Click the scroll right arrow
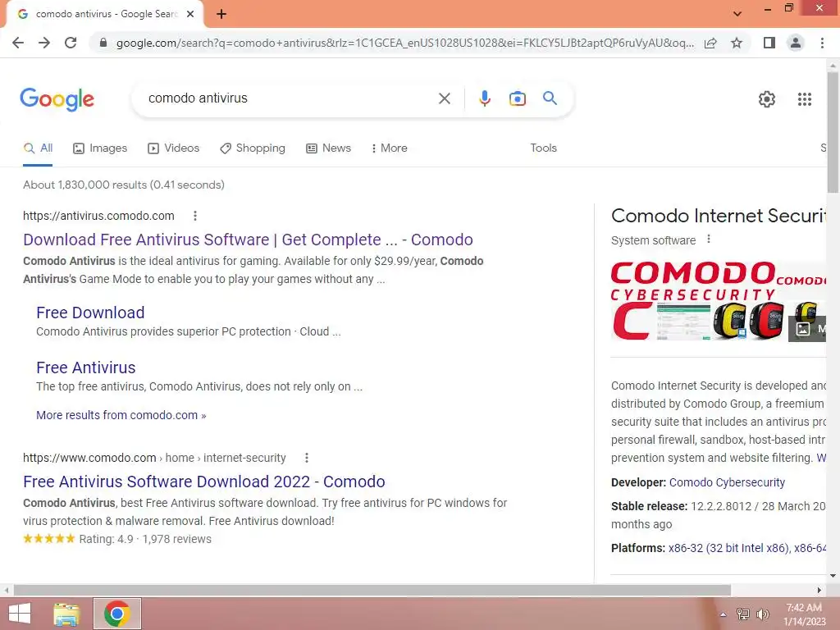Viewport: 840px width, 630px height. [819, 590]
